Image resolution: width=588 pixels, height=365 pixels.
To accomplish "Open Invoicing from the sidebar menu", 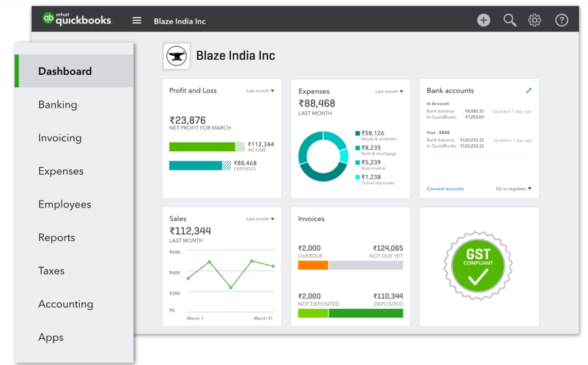I will [60, 138].
